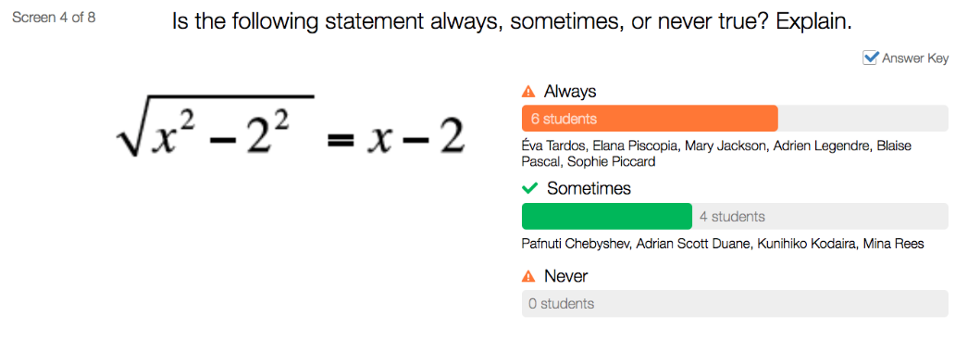This screenshot has width=980, height=341.
Task: Click the square root equation image
Action: pyautogui.click(x=291, y=128)
